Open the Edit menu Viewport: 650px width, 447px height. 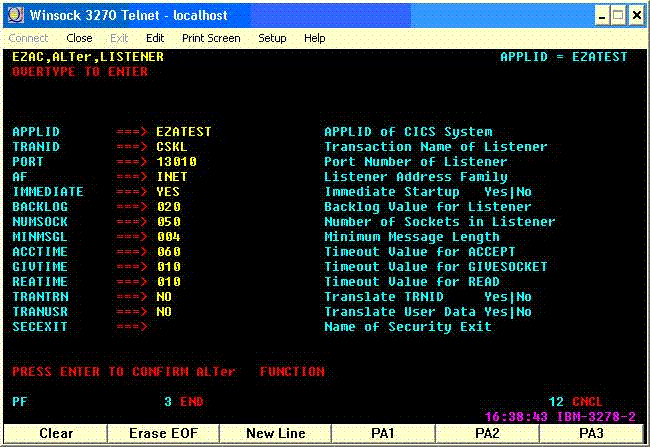click(155, 38)
